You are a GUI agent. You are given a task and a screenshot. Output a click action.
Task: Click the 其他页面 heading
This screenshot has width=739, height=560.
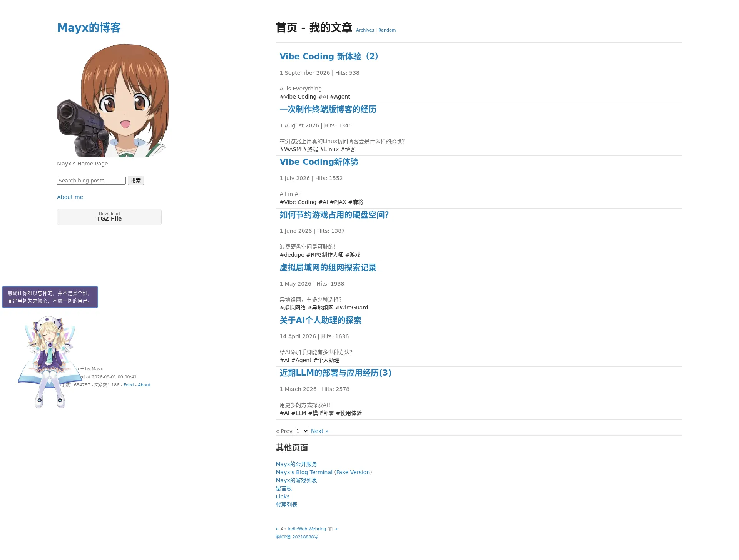point(292,448)
